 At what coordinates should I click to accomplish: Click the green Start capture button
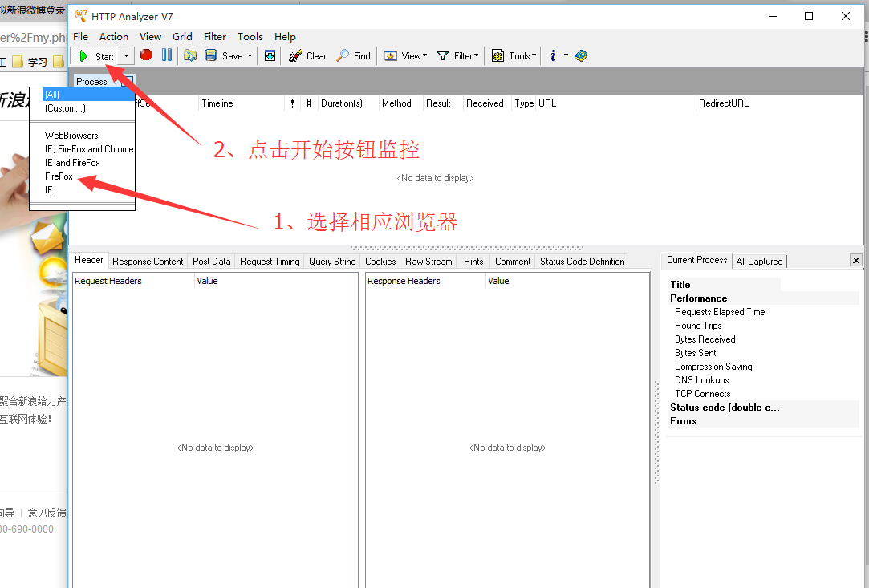pyautogui.click(x=95, y=56)
